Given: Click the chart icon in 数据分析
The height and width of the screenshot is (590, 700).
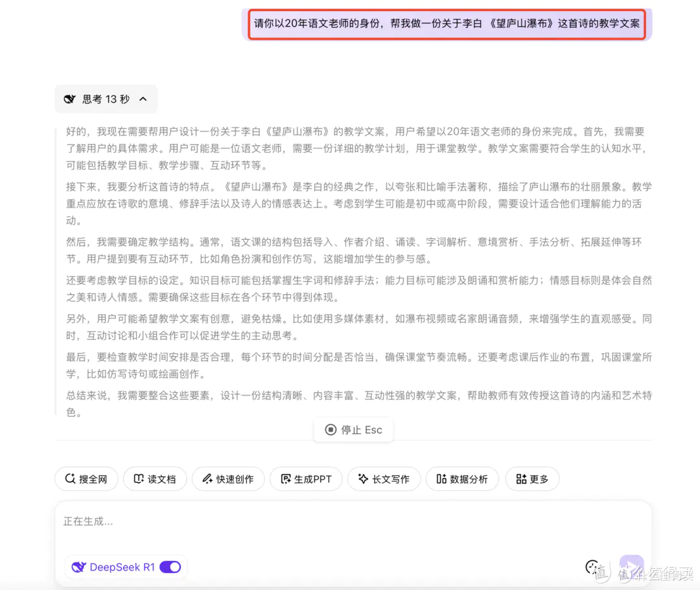Looking at the screenshot, I should click(441, 478).
